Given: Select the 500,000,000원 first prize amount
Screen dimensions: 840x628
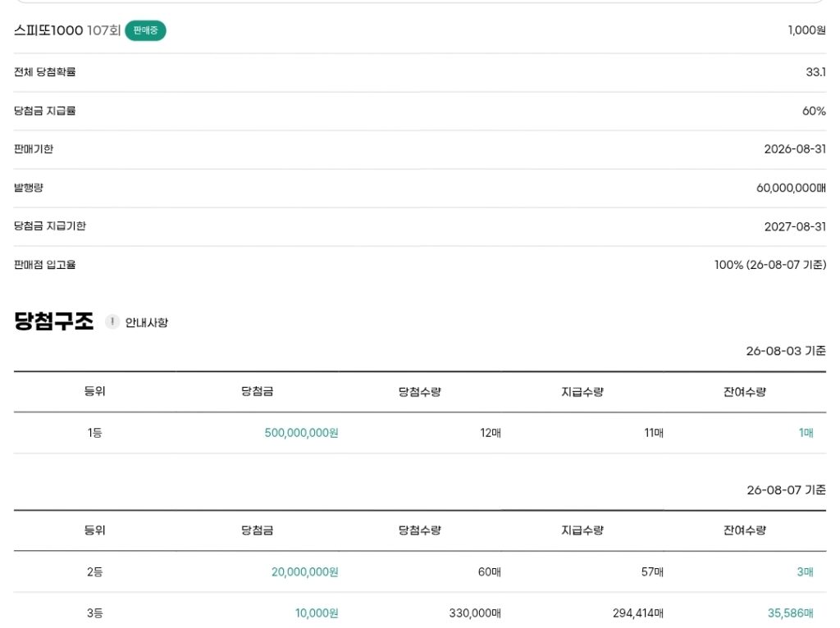Looking at the screenshot, I should point(301,433).
